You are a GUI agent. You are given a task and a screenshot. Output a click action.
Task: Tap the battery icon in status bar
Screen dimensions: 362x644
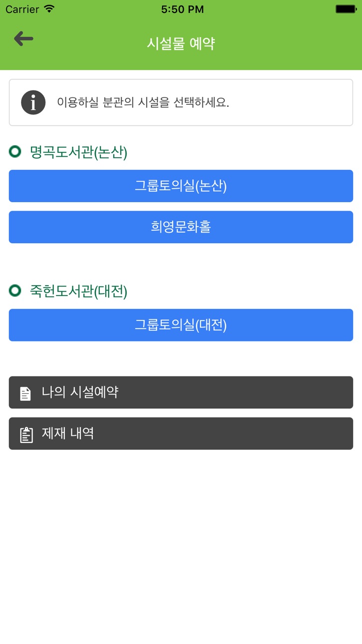(346, 9)
